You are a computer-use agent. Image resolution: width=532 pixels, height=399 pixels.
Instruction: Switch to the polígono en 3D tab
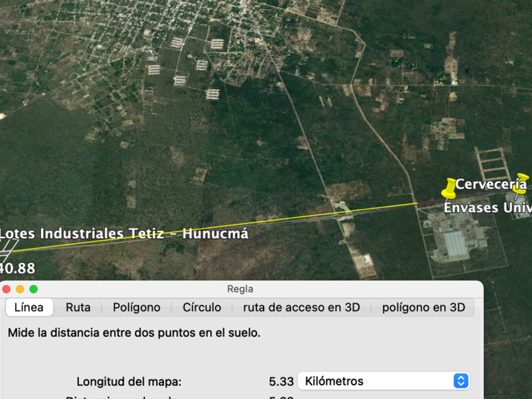tap(424, 307)
